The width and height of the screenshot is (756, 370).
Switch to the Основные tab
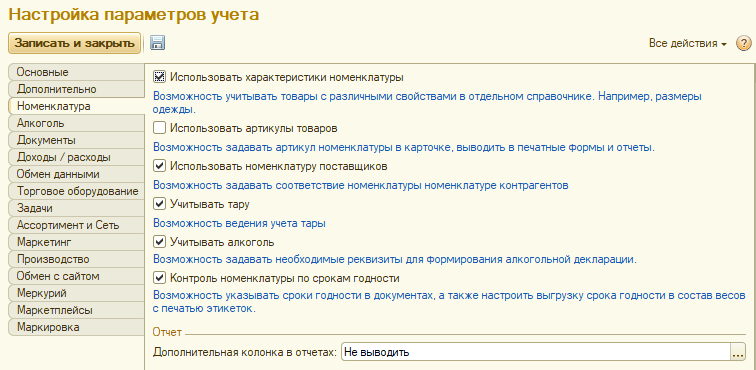[76, 72]
